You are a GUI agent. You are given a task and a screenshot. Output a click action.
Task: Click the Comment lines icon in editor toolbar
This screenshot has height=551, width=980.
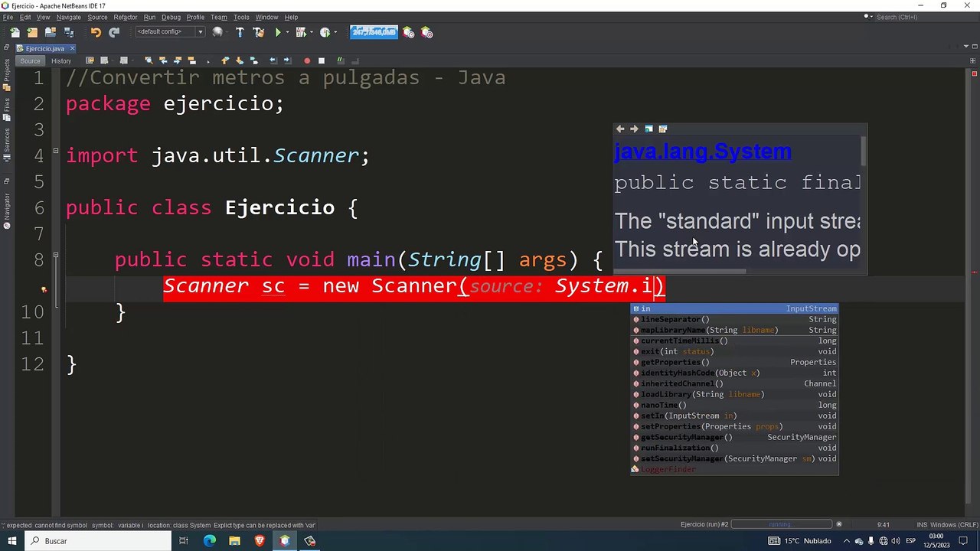click(341, 60)
